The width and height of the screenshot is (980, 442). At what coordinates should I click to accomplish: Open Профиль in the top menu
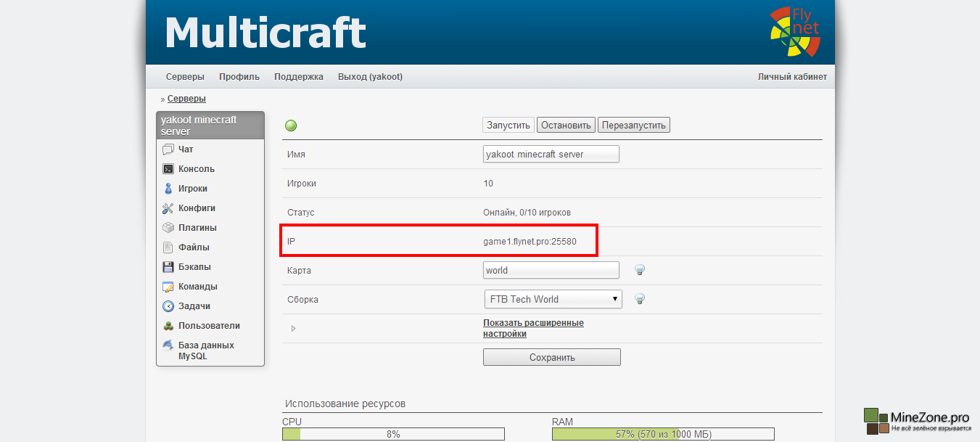tap(239, 77)
